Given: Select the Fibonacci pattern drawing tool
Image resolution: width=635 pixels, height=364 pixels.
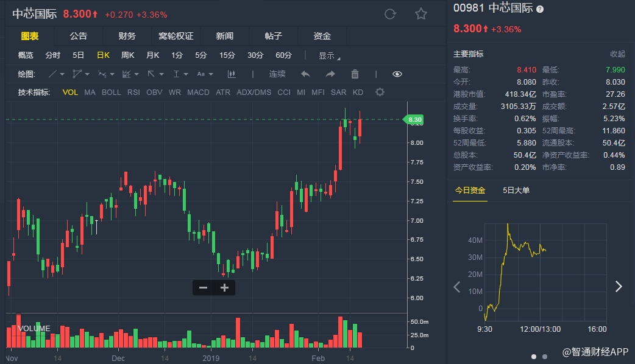Looking at the screenshot, I should coord(102,74).
